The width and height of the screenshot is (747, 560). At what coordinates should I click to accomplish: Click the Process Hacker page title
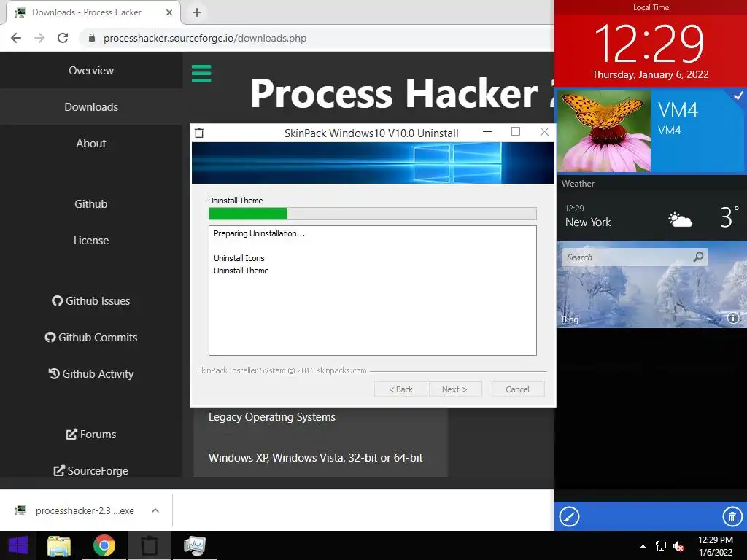[402, 93]
